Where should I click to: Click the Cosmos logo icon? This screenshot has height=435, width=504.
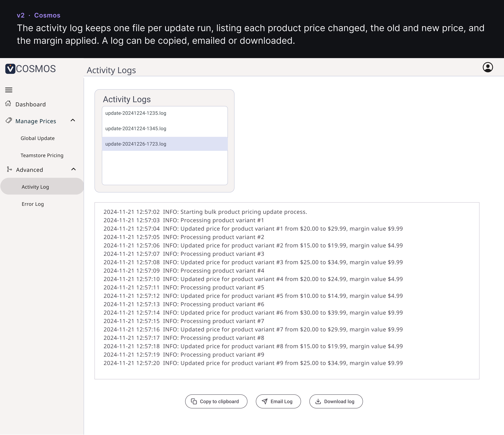[x=10, y=69]
